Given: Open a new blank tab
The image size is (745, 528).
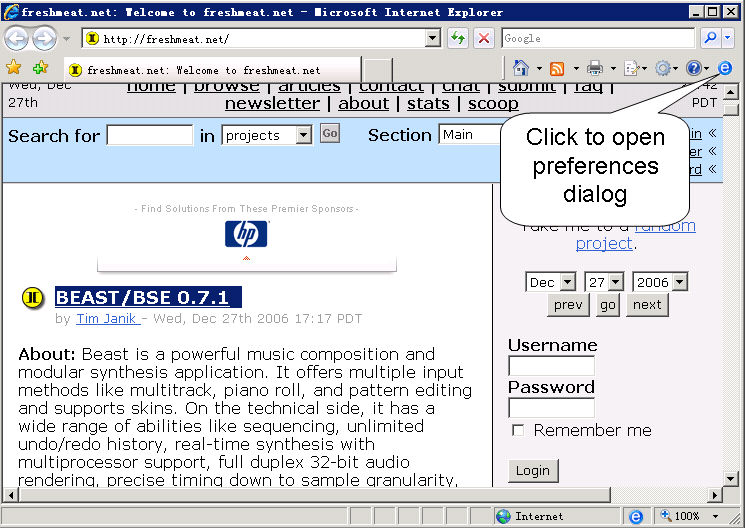Looking at the screenshot, I should tap(378, 70).
